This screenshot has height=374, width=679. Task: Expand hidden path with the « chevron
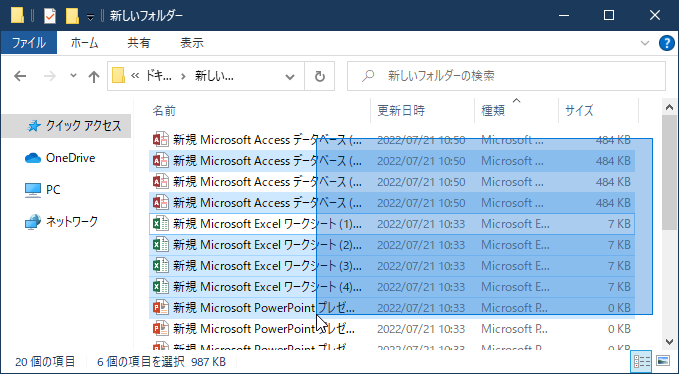(135, 76)
